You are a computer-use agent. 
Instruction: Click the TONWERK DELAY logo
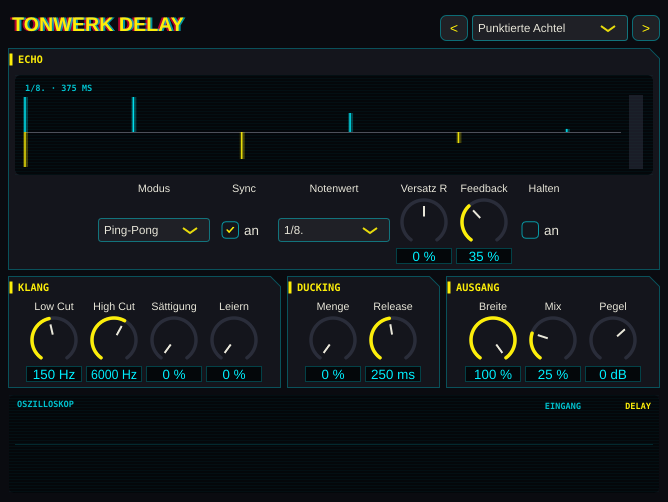[98, 24]
